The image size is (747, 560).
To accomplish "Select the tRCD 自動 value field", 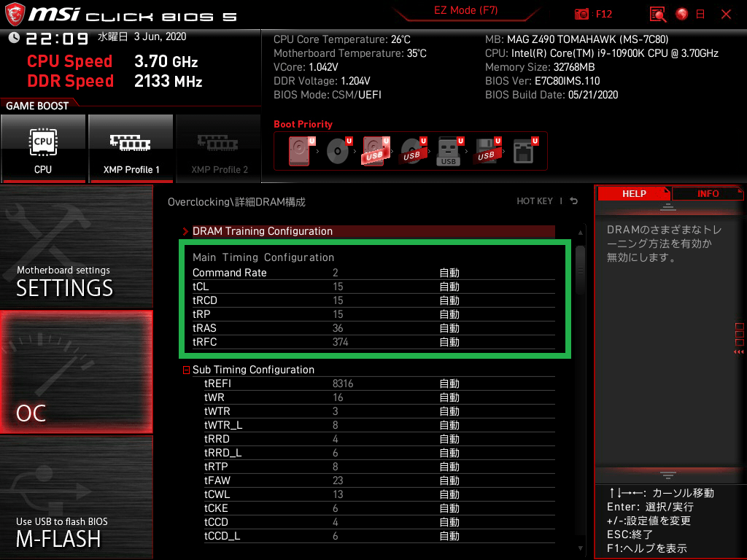I will (x=449, y=300).
